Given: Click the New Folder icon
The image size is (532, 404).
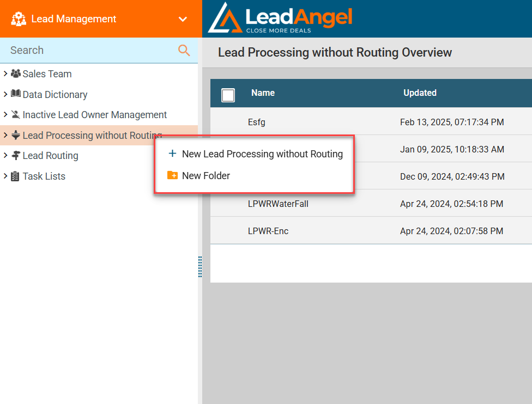Looking at the screenshot, I should pyautogui.click(x=172, y=175).
